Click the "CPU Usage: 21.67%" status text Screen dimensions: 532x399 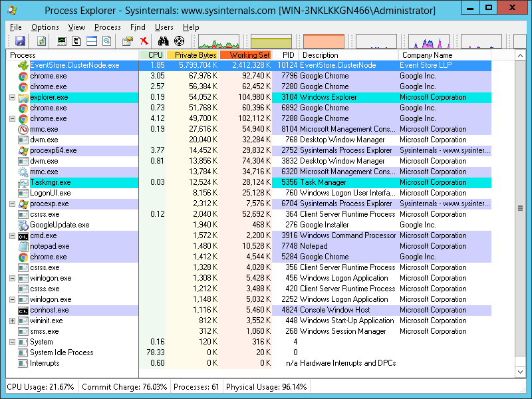(41, 387)
